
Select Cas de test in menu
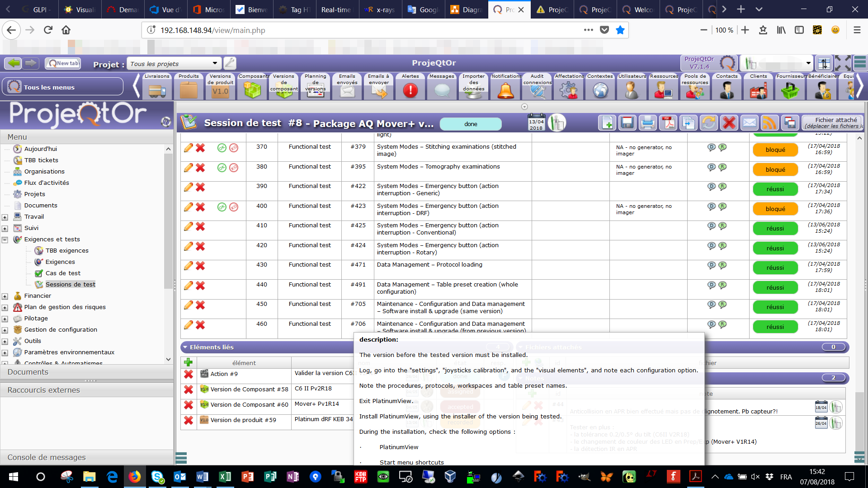tap(63, 273)
